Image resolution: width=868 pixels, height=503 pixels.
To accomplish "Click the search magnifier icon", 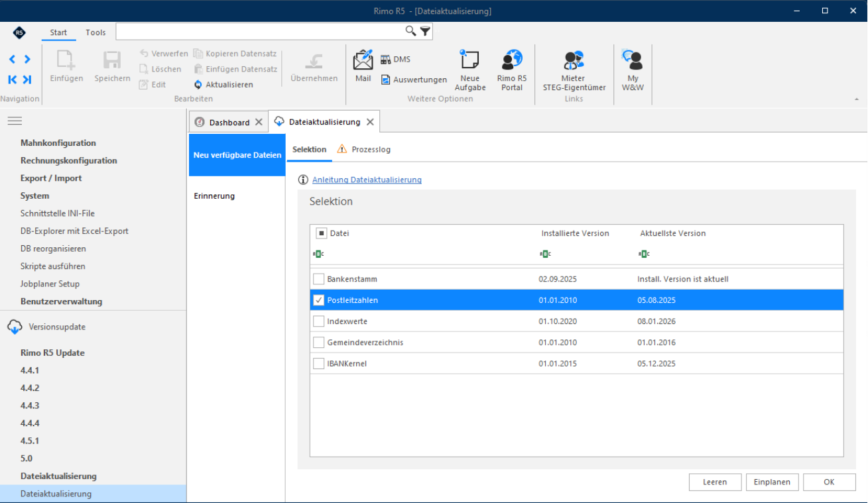I will (411, 31).
